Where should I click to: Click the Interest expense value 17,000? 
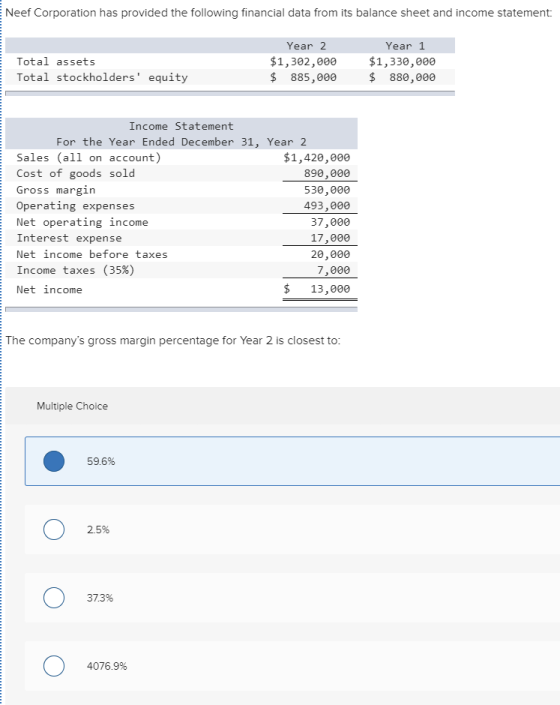(330, 238)
